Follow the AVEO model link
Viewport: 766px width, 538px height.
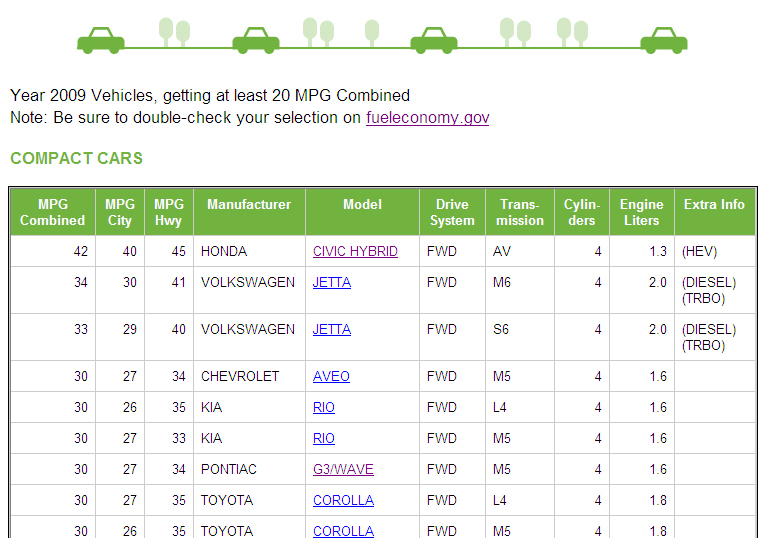coord(331,376)
